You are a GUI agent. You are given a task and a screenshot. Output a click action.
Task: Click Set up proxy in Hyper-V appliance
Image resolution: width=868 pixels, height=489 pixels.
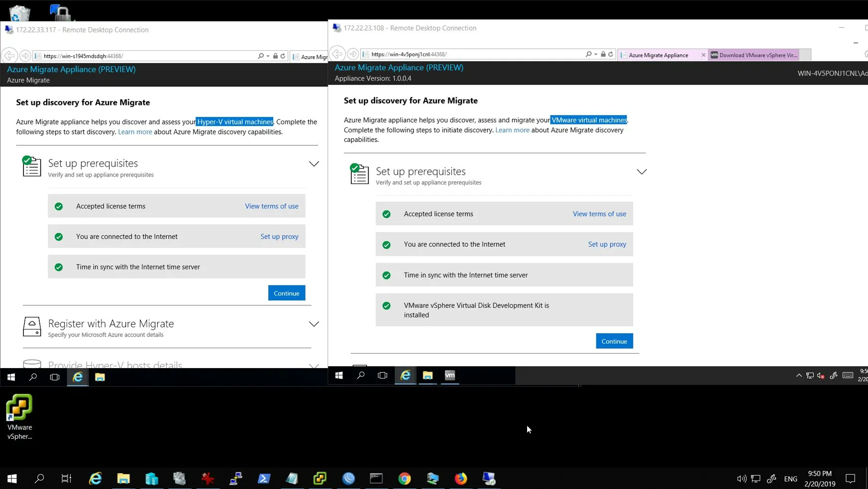tap(279, 236)
